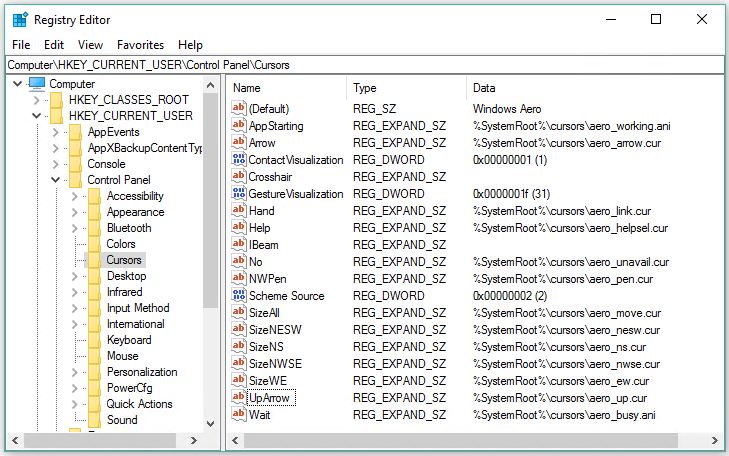729x456 pixels.
Task: Click the data cell 'Windows Aero'
Action: click(507, 109)
